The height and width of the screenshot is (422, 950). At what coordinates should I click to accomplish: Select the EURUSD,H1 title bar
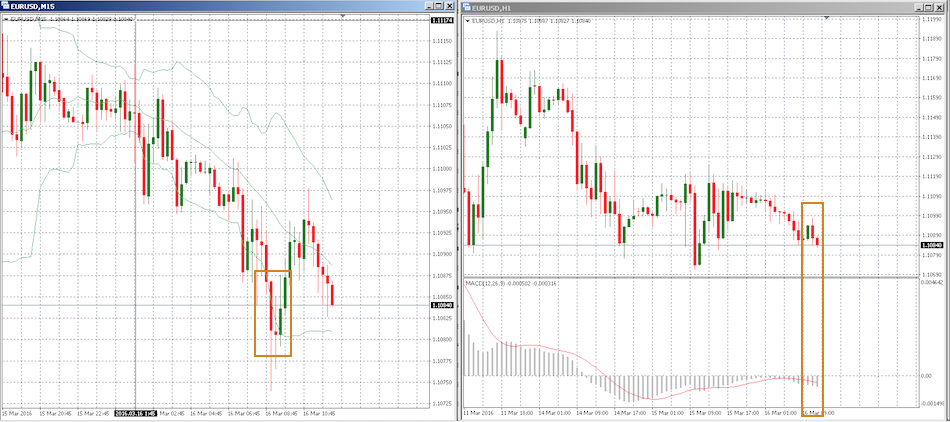click(680, 6)
